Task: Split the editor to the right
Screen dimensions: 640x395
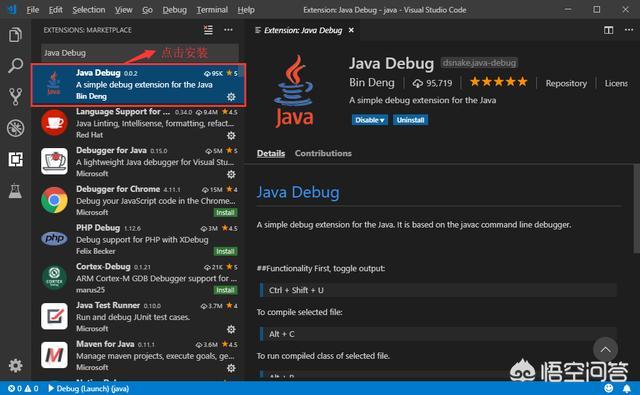Action: tap(608, 30)
